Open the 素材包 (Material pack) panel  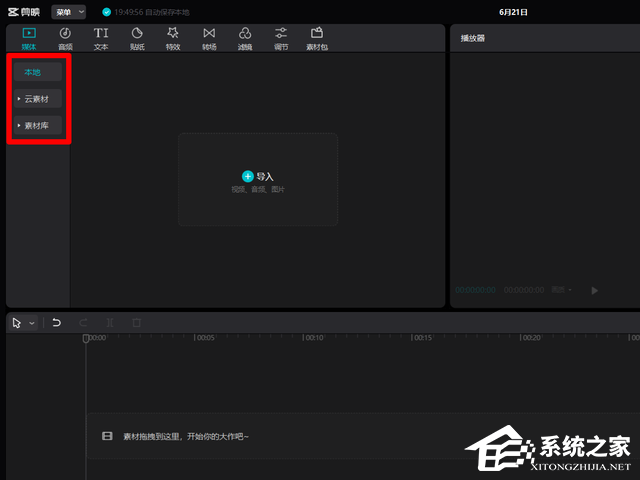317,38
